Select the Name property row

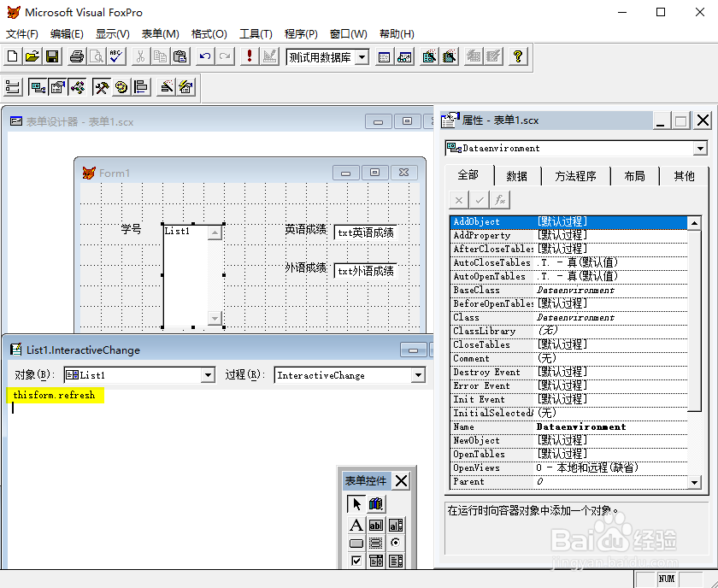coord(568,426)
